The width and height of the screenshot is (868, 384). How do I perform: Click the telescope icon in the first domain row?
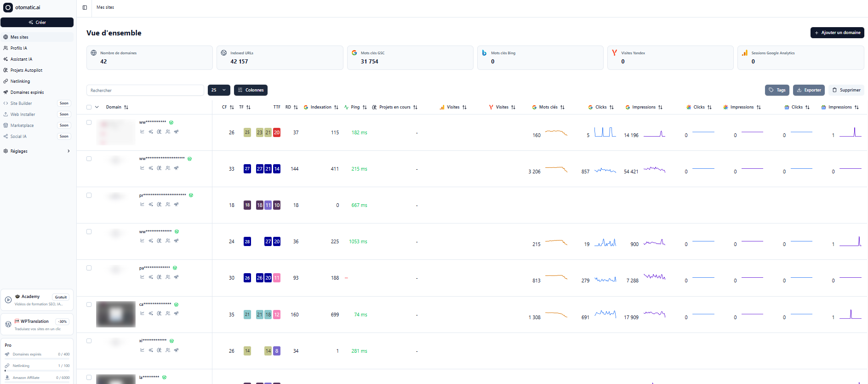[176, 132]
